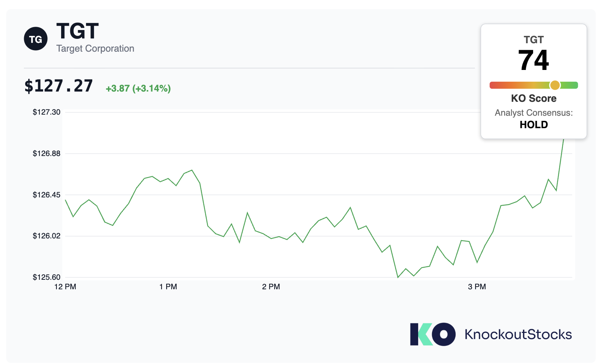The image size is (610, 364).
Task: Click the Analyst Consensus label
Action: (534, 113)
